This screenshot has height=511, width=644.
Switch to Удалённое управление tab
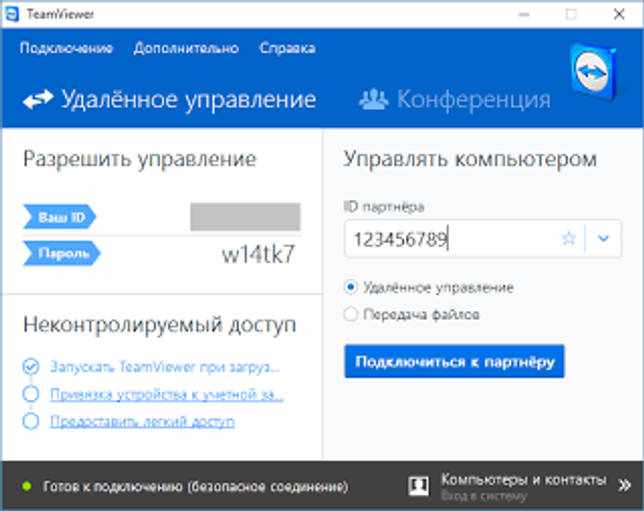coord(170,99)
